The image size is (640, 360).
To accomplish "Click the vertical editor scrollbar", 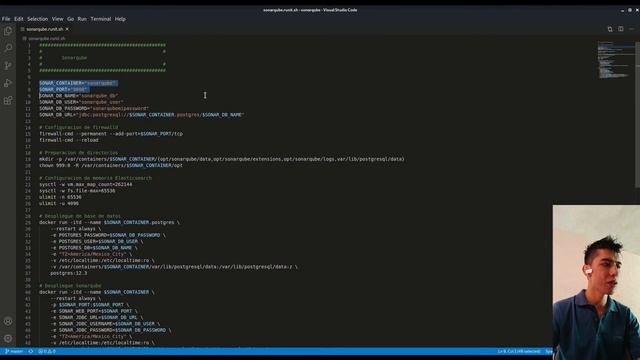I will tap(638, 114).
